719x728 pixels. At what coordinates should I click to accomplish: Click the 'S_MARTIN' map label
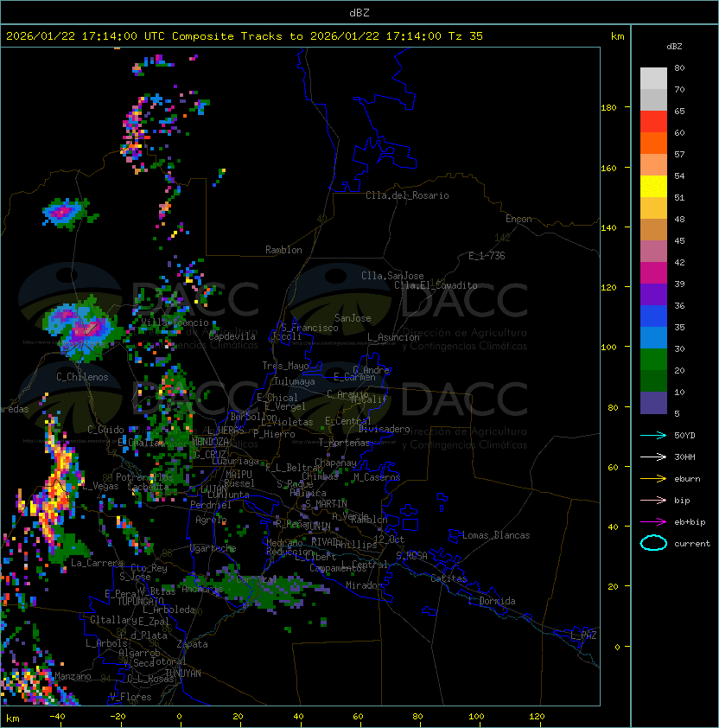(x=326, y=504)
